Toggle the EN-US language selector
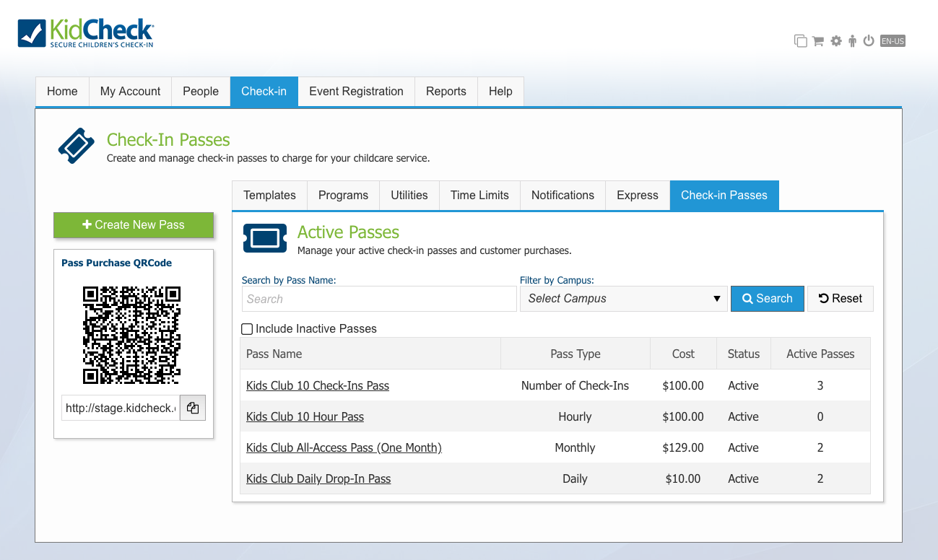 pyautogui.click(x=893, y=41)
